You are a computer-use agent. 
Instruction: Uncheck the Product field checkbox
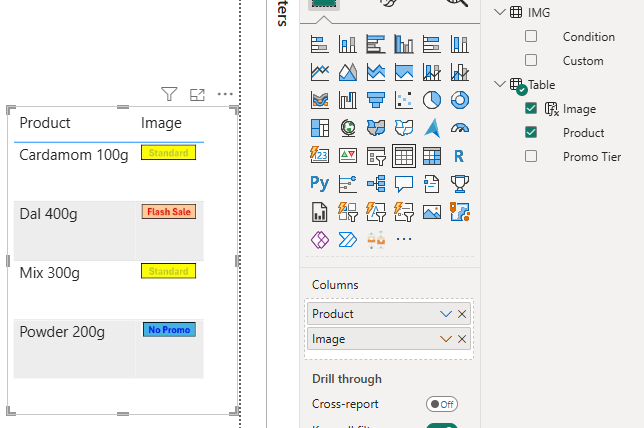531,132
